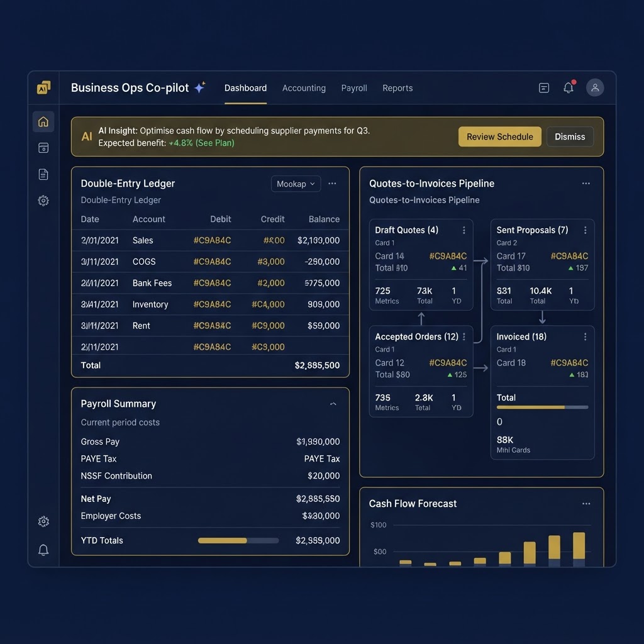
Task: Open the wallet icon in the sidebar
Action: tap(43, 148)
